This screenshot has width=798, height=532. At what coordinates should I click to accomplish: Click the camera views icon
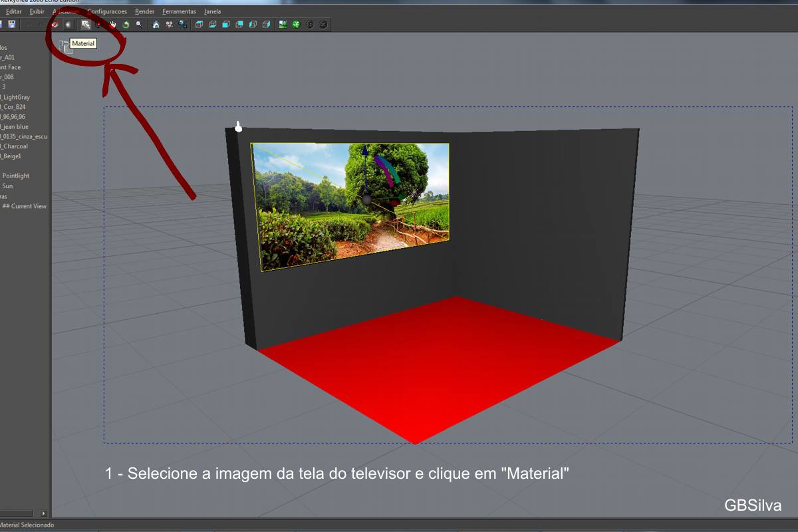pyautogui.click(x=169, y=25)
